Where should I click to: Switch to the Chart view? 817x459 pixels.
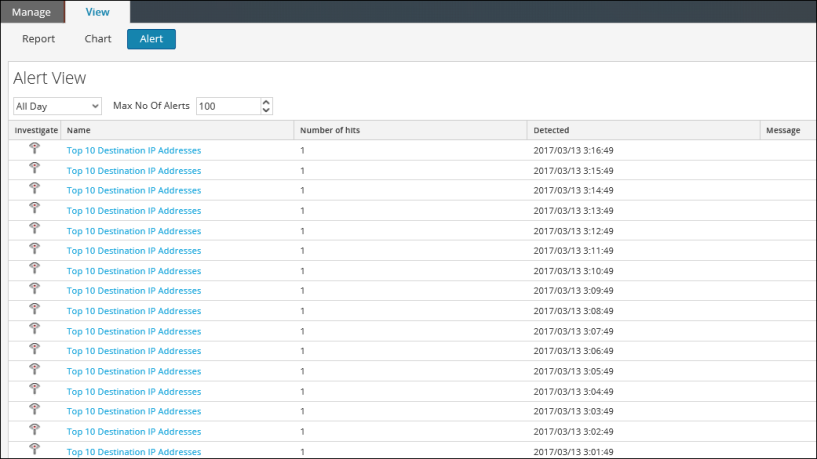[98, 40]
